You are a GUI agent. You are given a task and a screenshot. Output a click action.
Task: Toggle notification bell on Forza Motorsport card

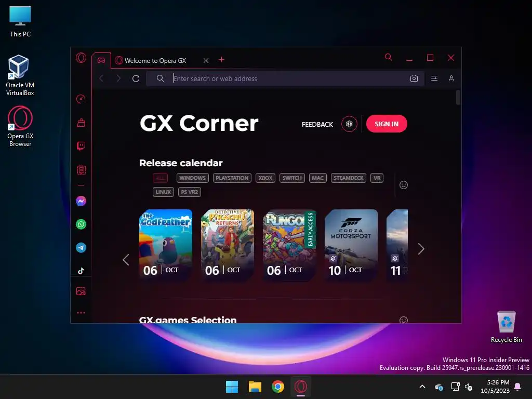[333, 259]
